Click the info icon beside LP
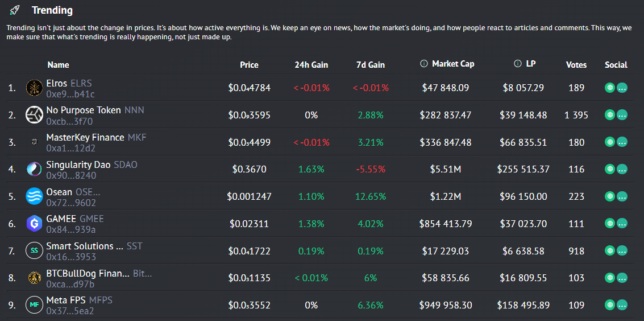 click(x=517, y=64)
